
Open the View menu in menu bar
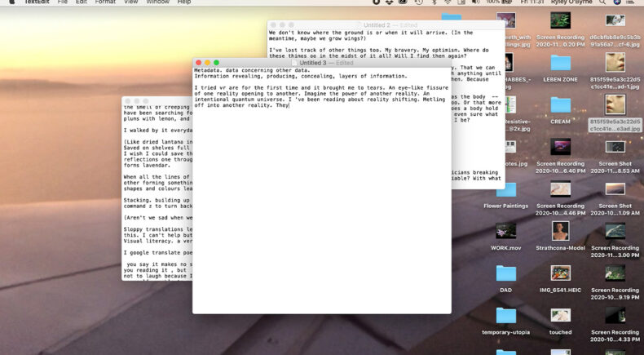point(130,2)
